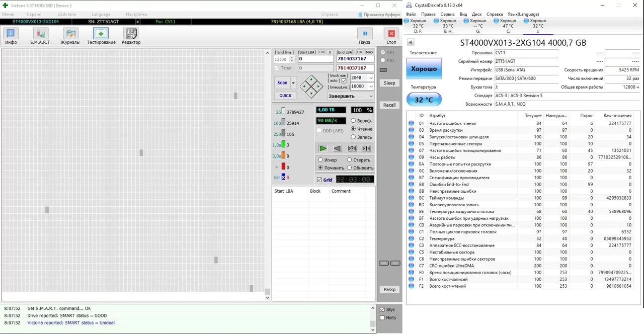Click Просмотр буфера in Victoria
Screen dimensions: 644x335
point(379,15)
